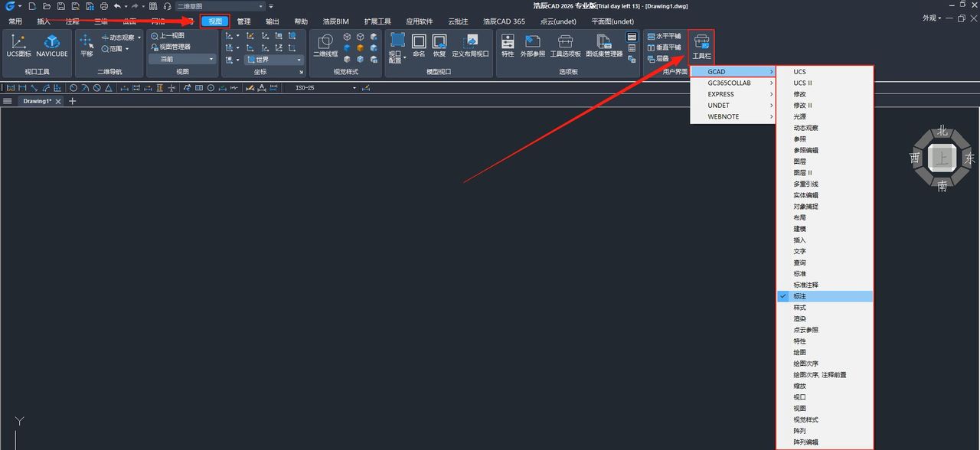Open the 外部参照 palette
980x450 pixels.
click(x=533, y=47)
